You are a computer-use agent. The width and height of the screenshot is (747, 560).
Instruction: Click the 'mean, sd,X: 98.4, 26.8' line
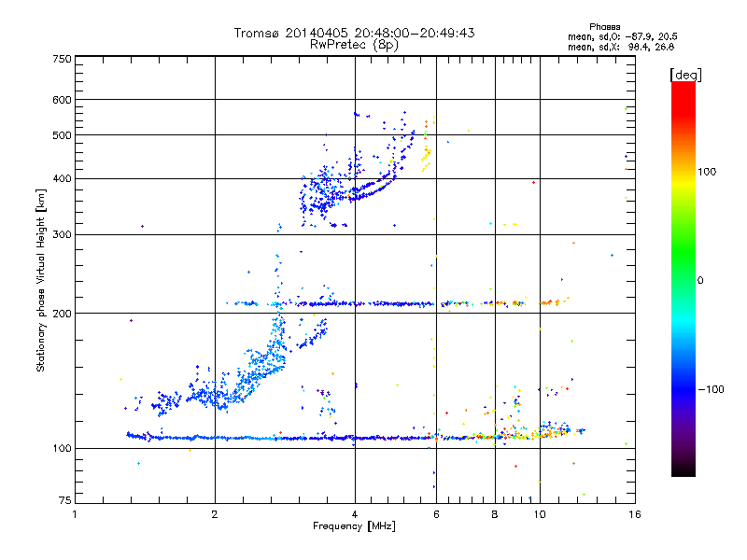(x=621, y=47)
